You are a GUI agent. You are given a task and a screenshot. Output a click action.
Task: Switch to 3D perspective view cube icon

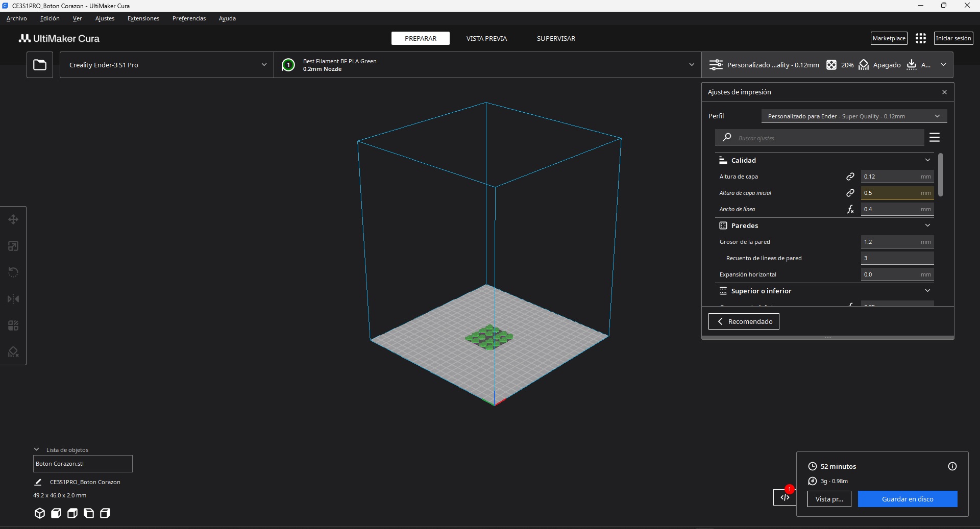pos(40,513)
